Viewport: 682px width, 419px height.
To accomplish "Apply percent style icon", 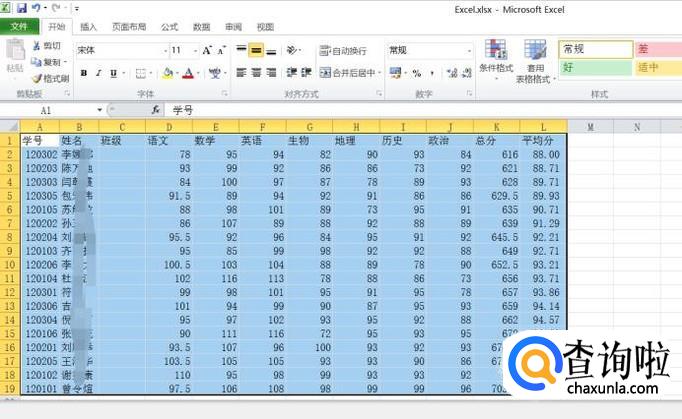I will [x=417, y=73].
